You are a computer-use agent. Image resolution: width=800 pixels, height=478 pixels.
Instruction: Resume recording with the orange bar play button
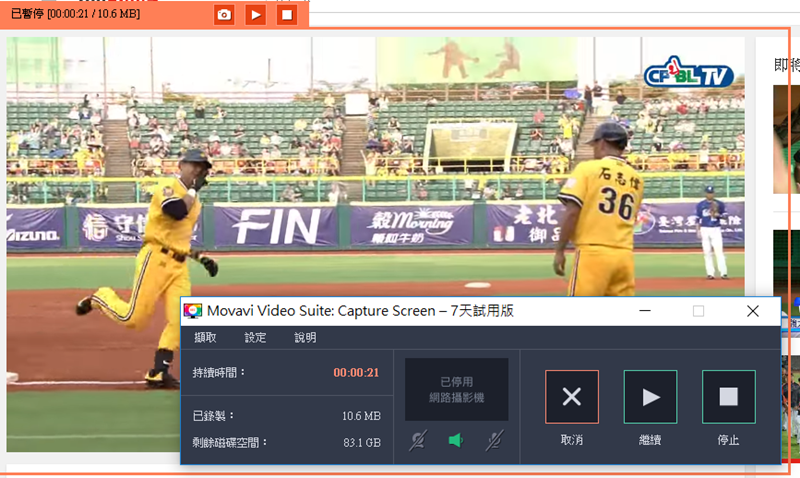tap(256, 14)
